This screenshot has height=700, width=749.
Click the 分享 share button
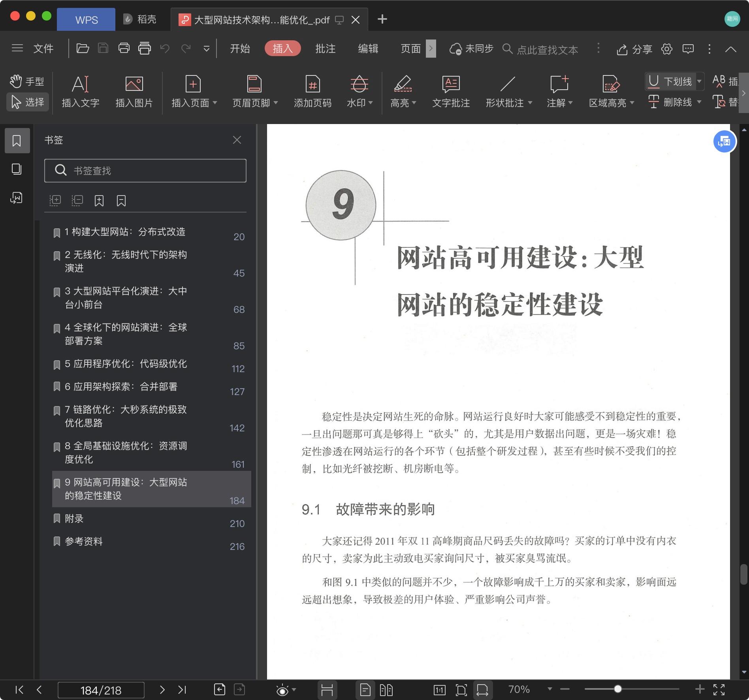[634, 49]
